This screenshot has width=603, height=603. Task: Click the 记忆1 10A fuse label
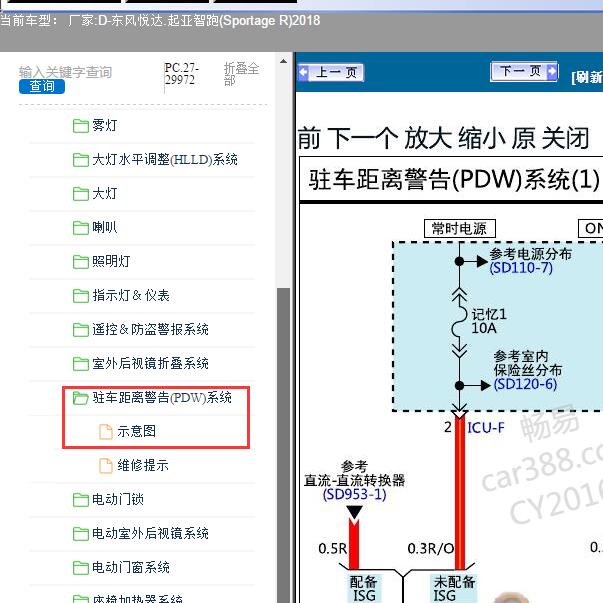(x=489, y=321)
